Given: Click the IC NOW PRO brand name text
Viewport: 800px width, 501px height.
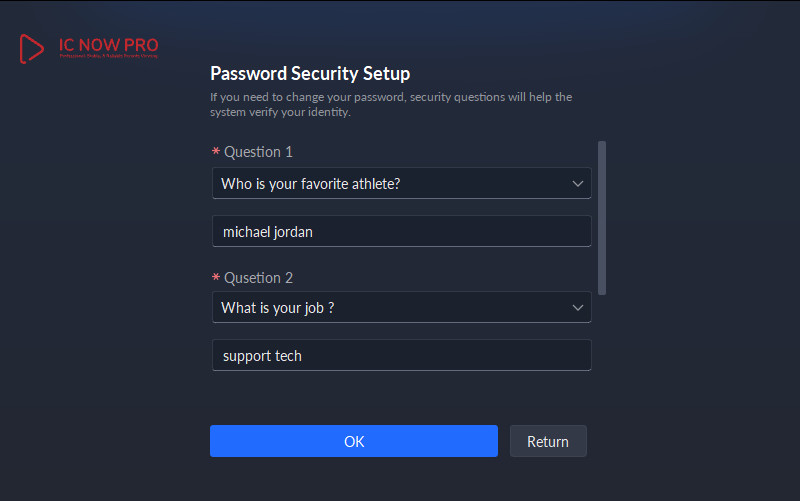Looking at the screenshot, I should click(x=108, y=45).
